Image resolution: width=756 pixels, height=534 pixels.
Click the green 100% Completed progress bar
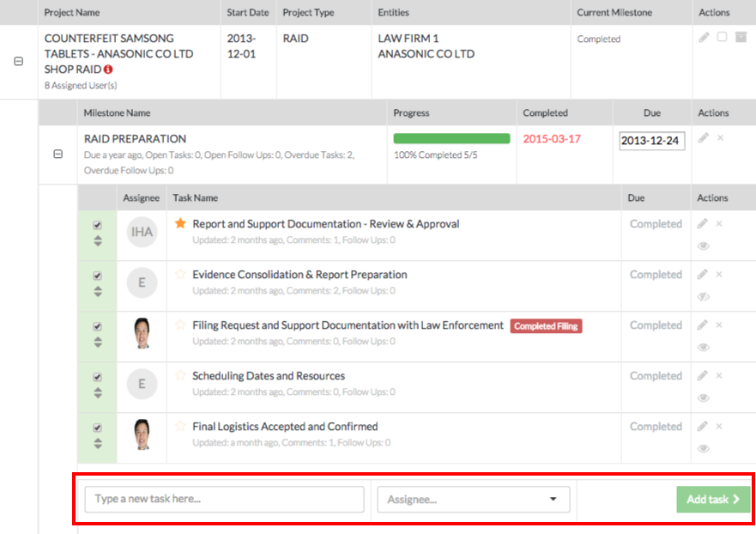point(451,138)
